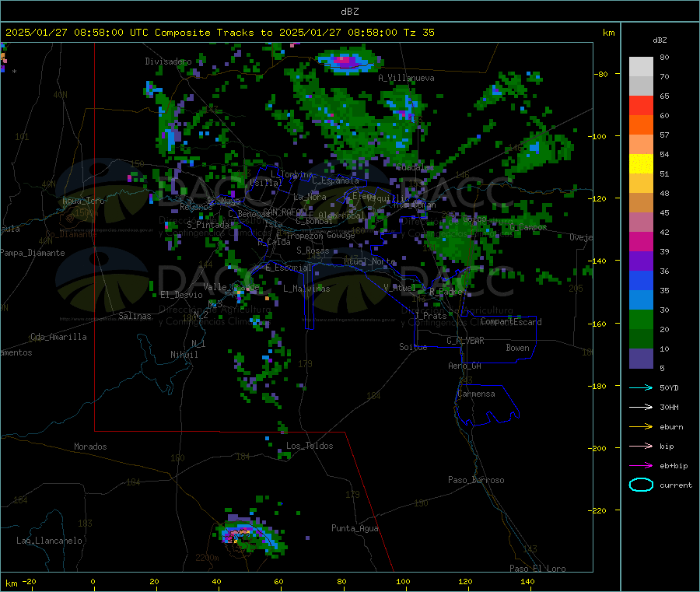The width and height of the screenshot is (700, 592).
Task: Click the timestamp Composite Tracks header text
Action: (219, 33)
